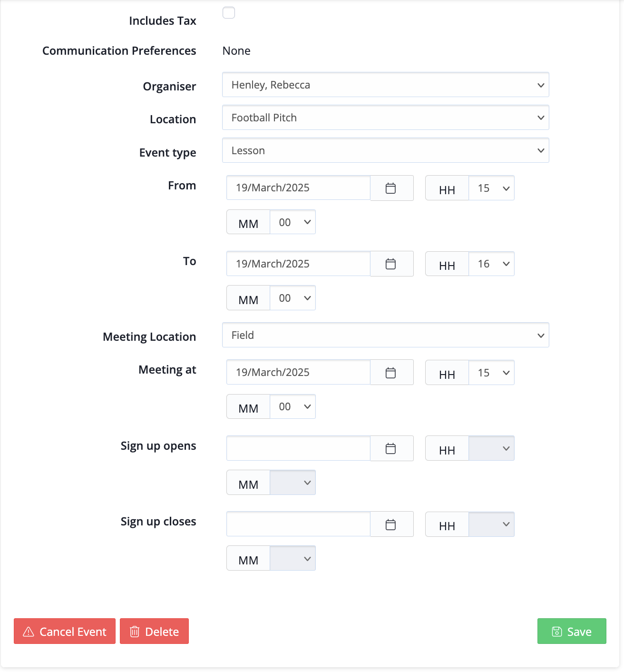624x672 pixels.
Task: Save the event form
Action: (x=572, y=631)
